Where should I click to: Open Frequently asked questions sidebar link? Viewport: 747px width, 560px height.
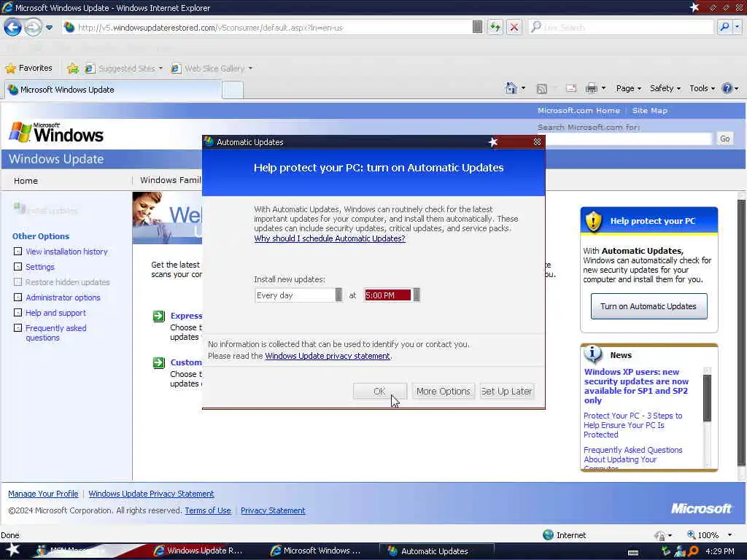[55, 332]
